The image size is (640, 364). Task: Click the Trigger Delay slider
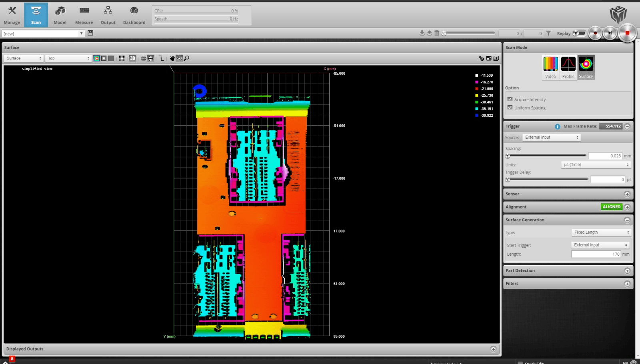click(x=546, y=179)
